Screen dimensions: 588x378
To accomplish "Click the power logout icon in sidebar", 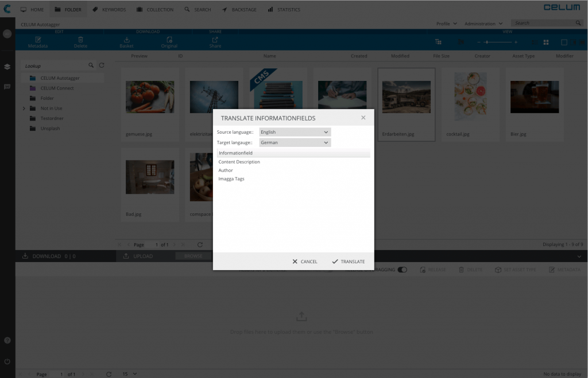I will click(7, 361).
